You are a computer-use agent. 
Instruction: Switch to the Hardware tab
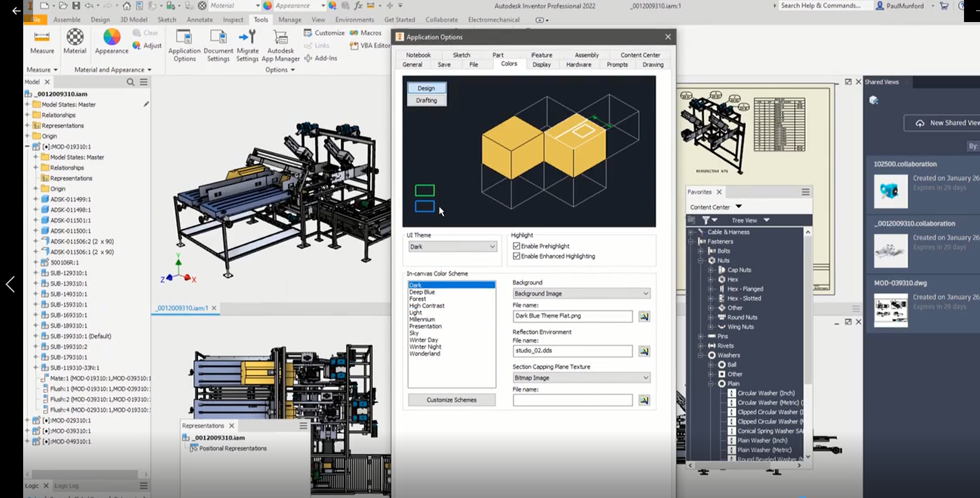pos(578,64)
